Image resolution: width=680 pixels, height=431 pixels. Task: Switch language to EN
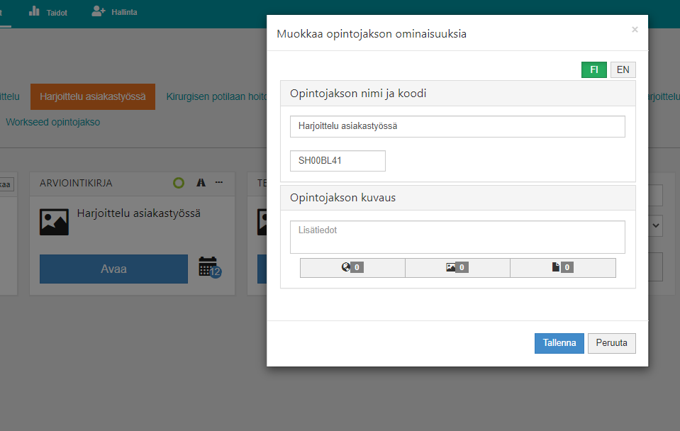tap(622, 70)
